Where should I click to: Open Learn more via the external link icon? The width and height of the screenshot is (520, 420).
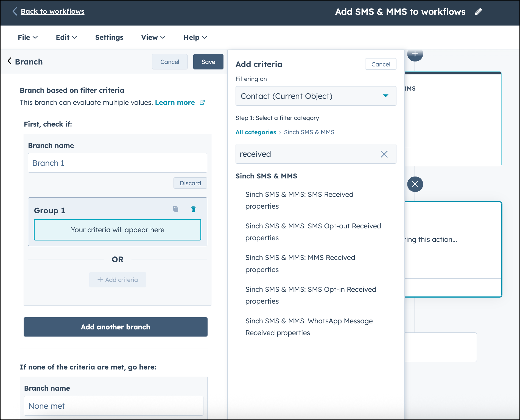click(x=202, y=102)
